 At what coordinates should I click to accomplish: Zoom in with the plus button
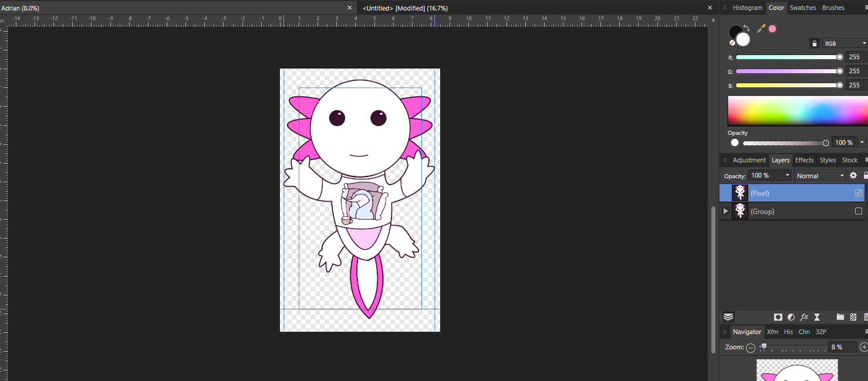click(864, 348)
